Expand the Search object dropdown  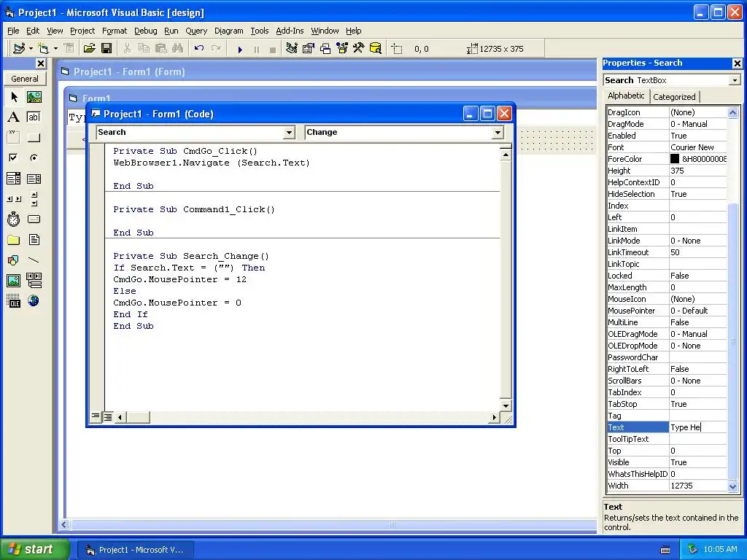pyautogui.click(x=289, y=133)
